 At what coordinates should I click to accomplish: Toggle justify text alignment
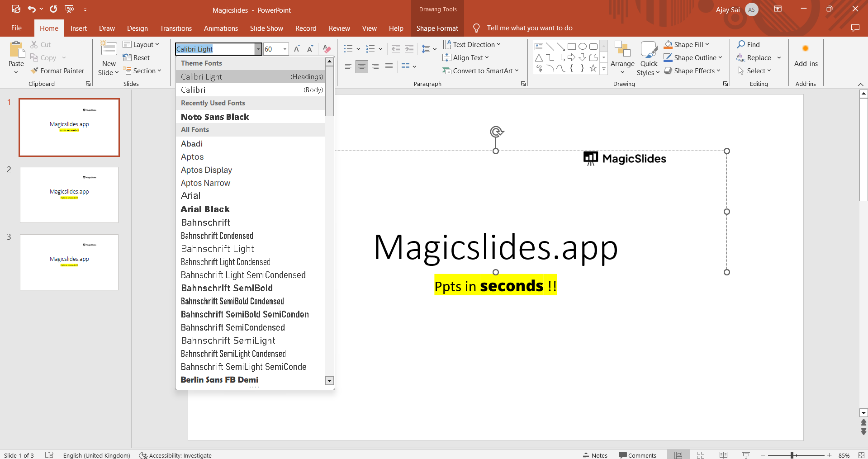click(x=389, y=66)
